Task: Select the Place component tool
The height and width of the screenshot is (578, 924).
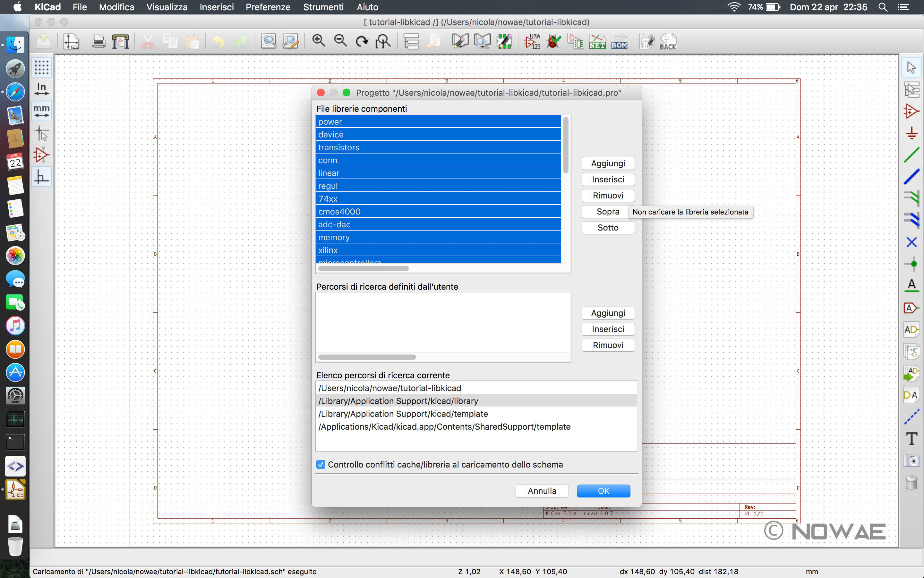Action: click(x=911, y=111)
